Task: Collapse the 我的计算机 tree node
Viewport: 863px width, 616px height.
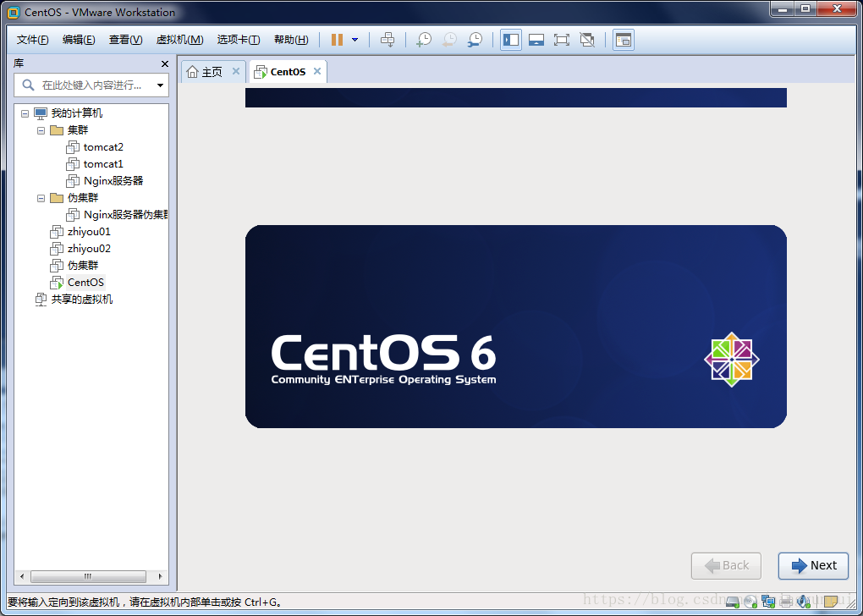Action: pos(25,113)
